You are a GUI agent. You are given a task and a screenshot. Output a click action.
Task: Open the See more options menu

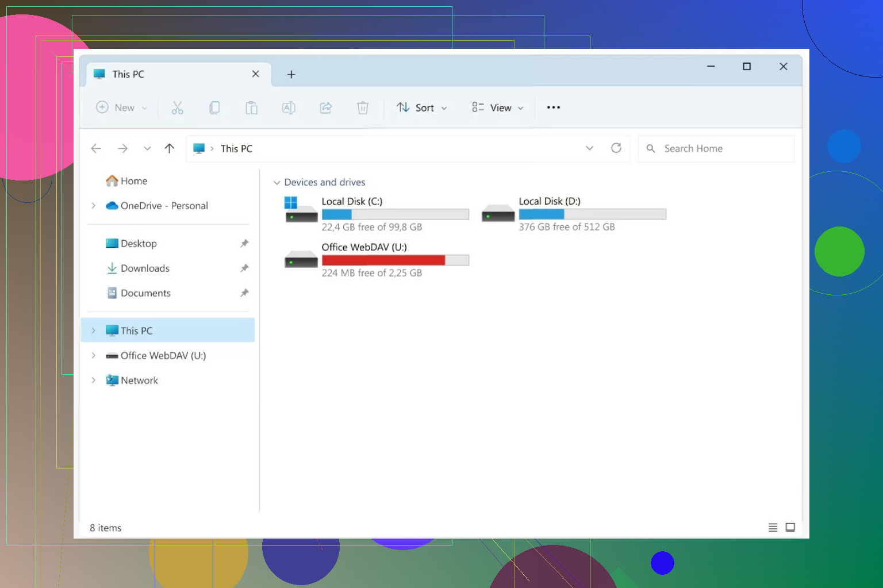tap(554, 108)
